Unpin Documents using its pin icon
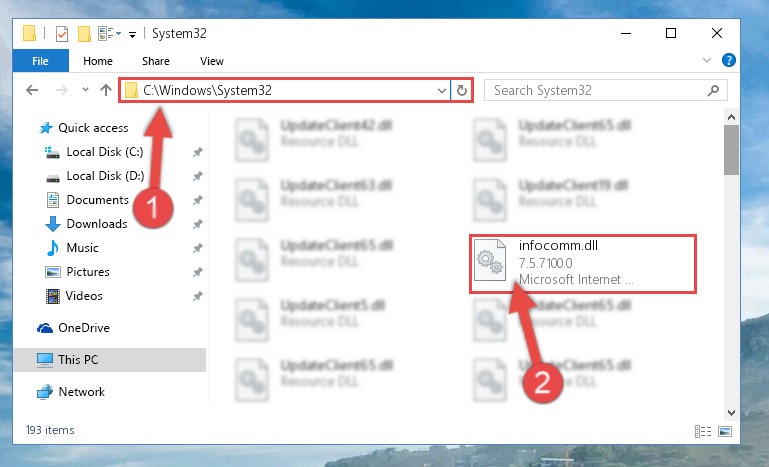 click(x=198, y=200)
